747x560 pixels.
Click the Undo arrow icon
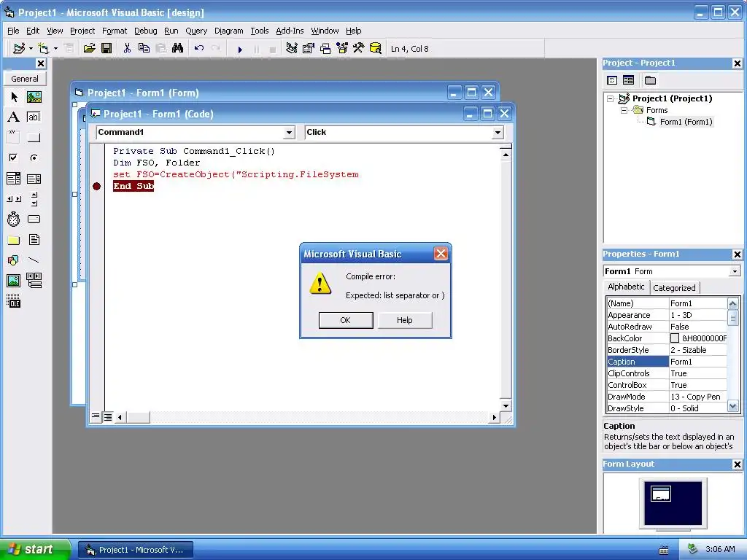click(x=199, y=49)
